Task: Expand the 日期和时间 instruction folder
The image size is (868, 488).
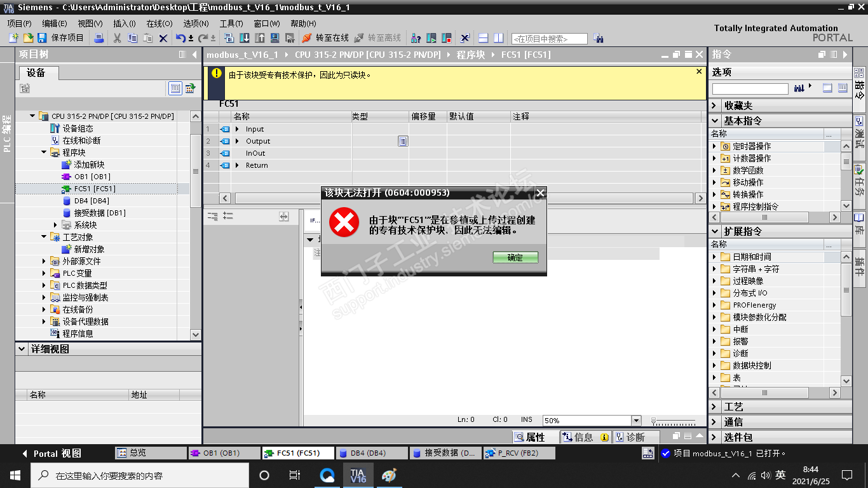Action: click(715, 257)
